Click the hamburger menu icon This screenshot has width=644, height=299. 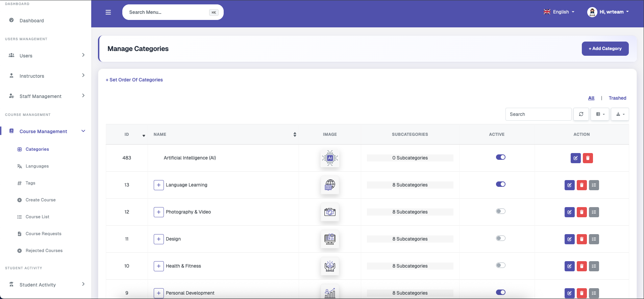click(108, 12)
